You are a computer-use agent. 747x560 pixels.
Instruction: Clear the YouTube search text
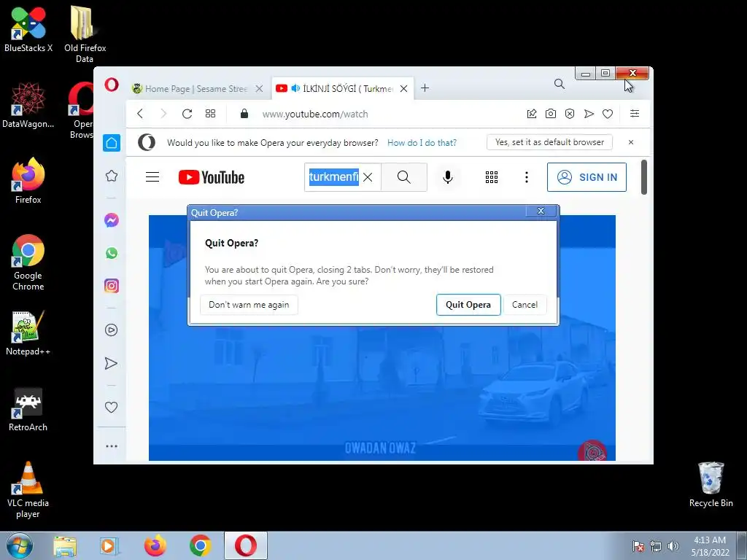(368, 177)
